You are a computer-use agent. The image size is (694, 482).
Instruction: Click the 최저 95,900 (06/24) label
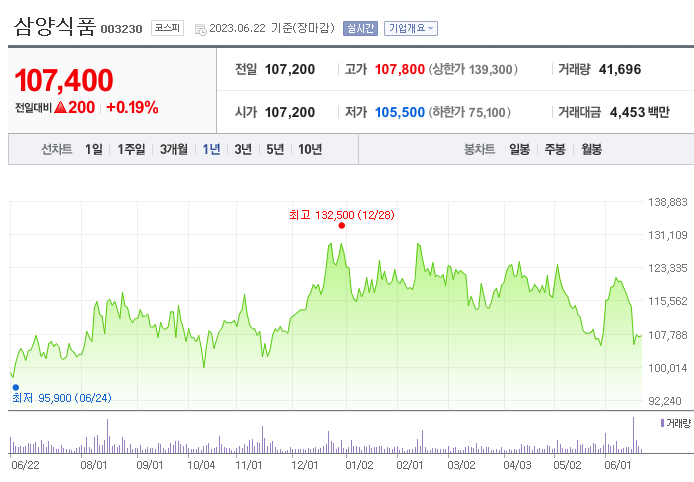(62, 398)
